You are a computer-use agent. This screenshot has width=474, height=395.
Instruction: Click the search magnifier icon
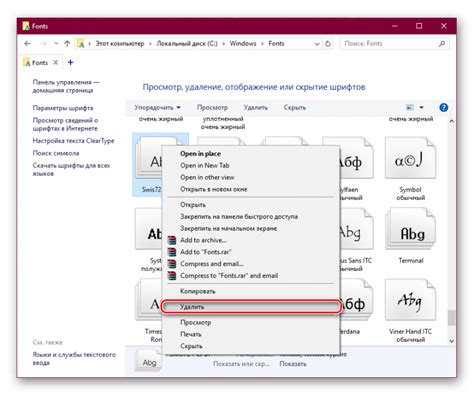click(x=442, y=44)
